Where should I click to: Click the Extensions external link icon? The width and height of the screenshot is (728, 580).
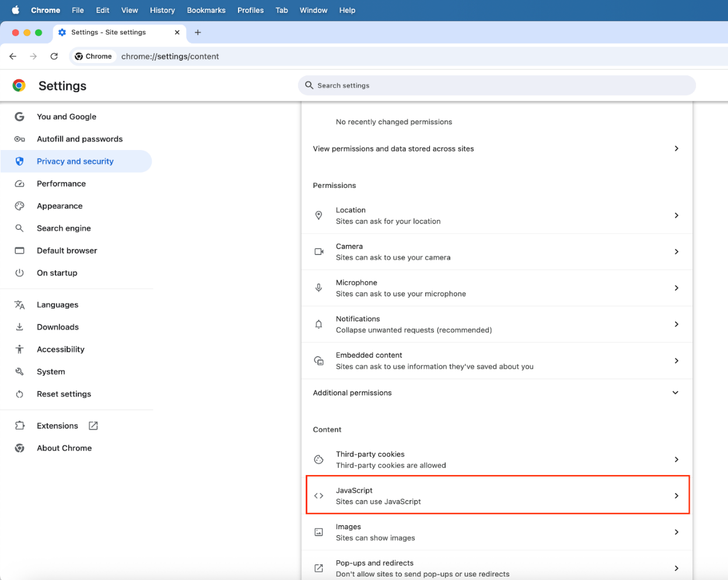(93, 426)
